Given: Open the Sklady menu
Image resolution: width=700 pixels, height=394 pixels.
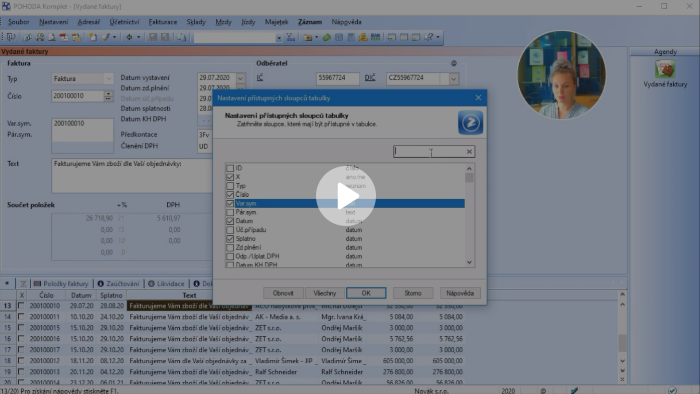Looking at the screenshot, I should (196, 22).
